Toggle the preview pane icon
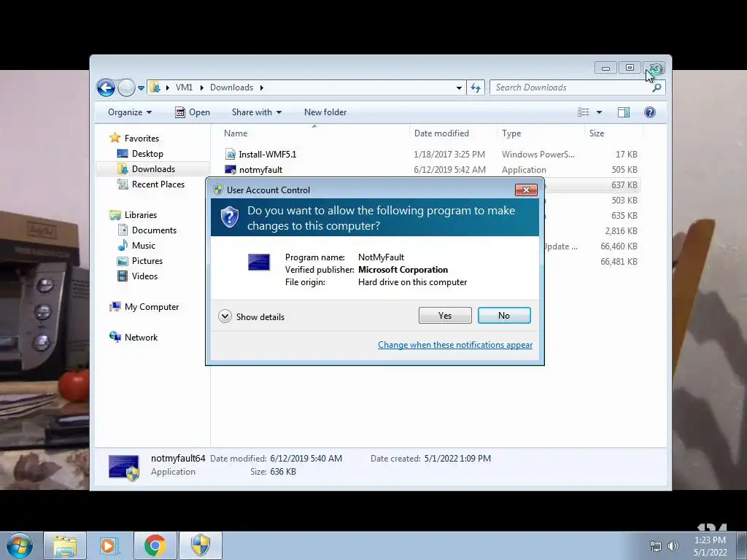 [624, 112]
